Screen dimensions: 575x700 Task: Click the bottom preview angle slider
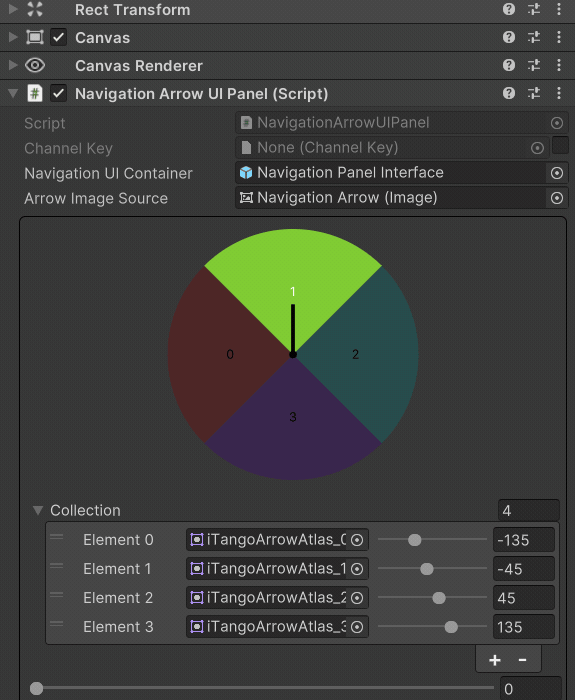pos(262,688)
